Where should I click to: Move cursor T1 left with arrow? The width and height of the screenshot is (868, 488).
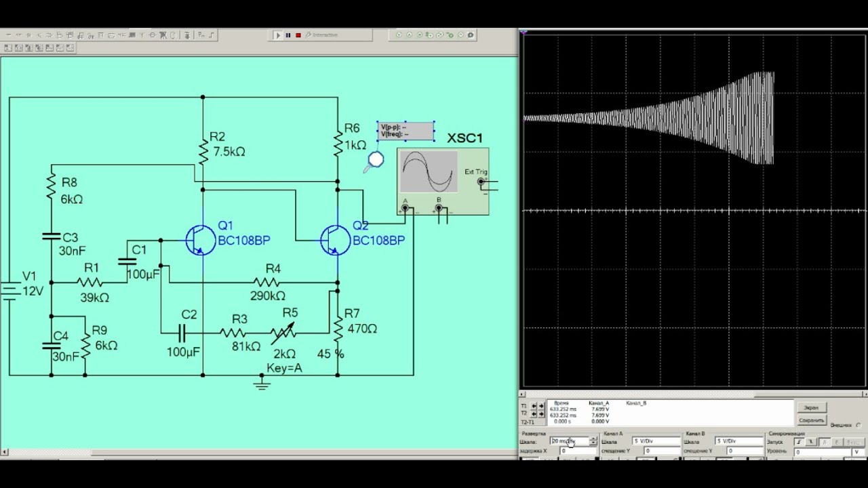[534, 405]
